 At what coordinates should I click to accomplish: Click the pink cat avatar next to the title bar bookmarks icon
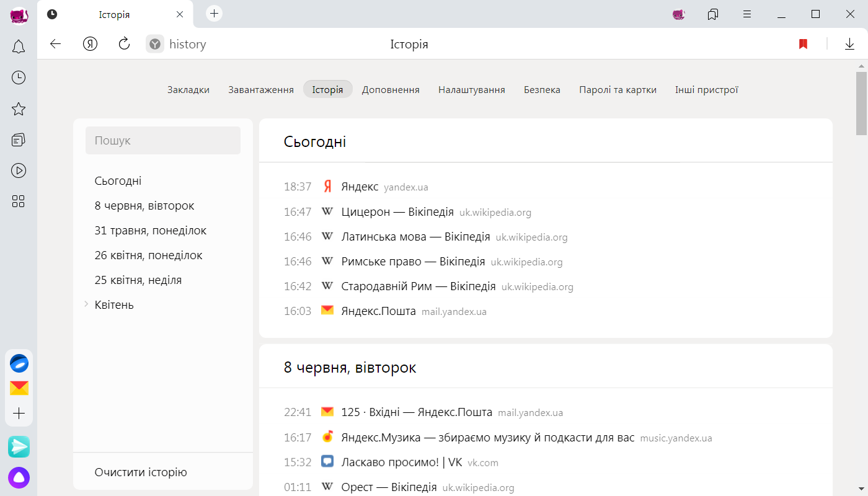(x=679, y=14)
